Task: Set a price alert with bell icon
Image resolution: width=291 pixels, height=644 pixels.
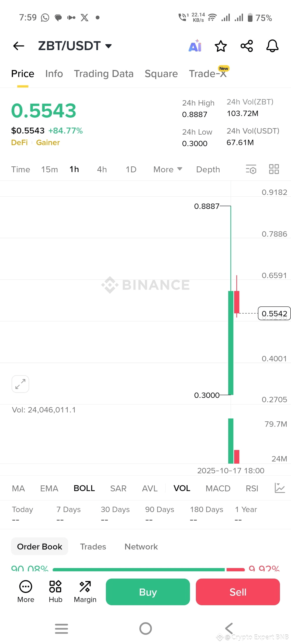Action: pyautogui.click(x=272, y=46)
